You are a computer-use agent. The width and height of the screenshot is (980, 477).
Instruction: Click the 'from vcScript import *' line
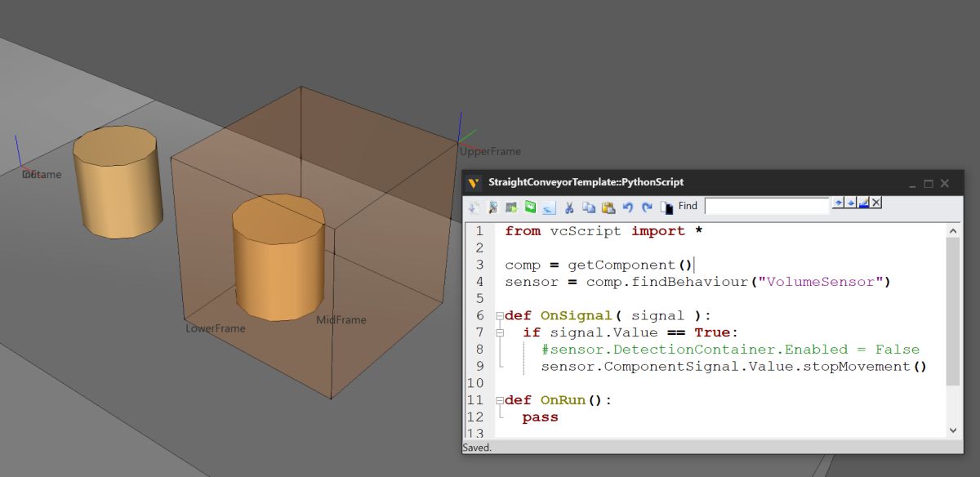[x=604, y=231]
